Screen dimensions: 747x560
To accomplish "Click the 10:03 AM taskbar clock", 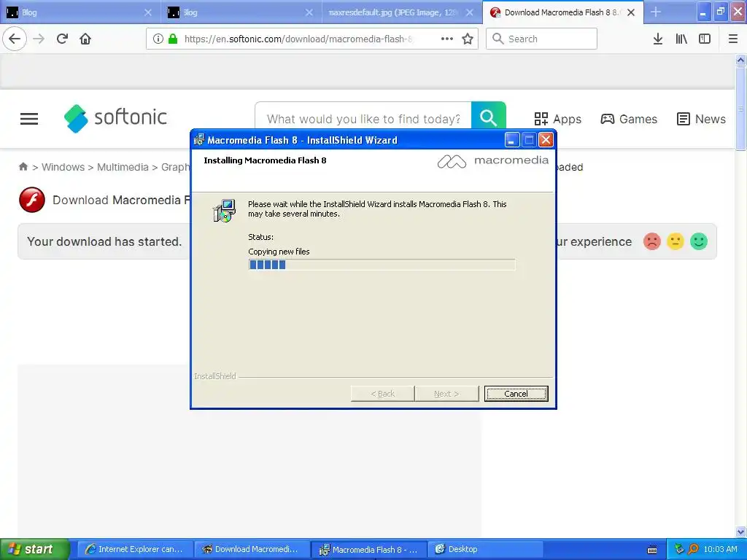I will 720,549.
